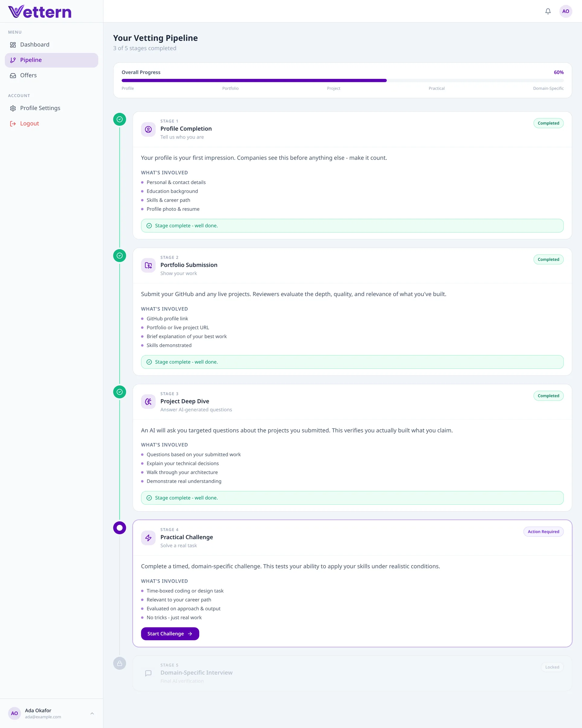The image size is (582, 728).
Task: Click the Dashboard grid icon
Action: [x=13, y=45]
